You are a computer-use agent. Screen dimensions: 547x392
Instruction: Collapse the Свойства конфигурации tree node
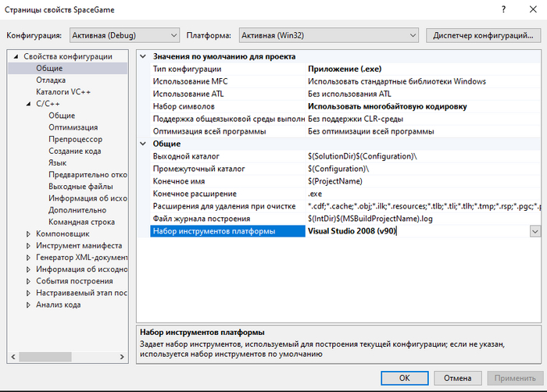click(x=16, y=57)
